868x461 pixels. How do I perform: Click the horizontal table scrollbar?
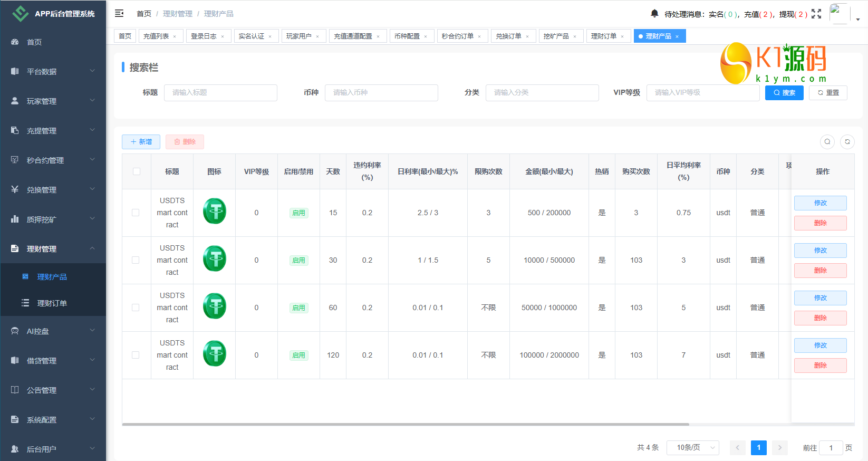406,424
